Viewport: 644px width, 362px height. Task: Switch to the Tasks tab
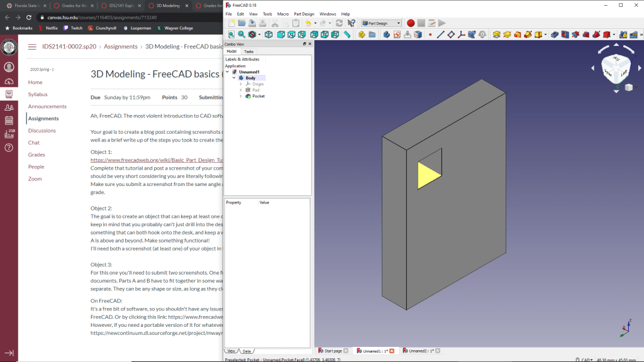coord(248,52)
